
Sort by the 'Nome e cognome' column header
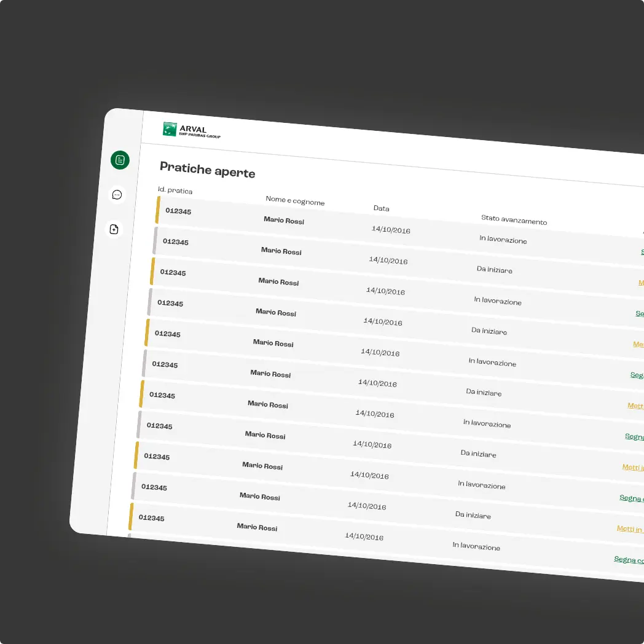pyautogui.click(x=295, y=201)
